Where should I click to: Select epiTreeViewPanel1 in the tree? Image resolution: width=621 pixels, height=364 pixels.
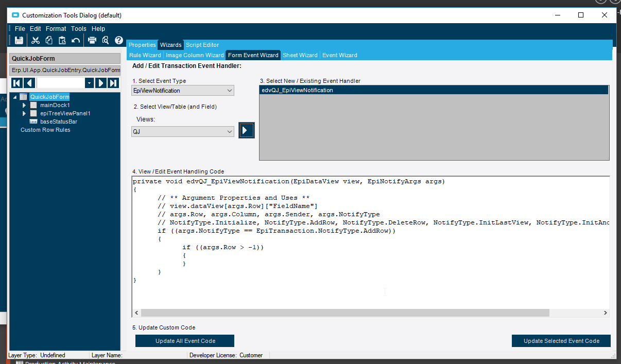[65, 113]
